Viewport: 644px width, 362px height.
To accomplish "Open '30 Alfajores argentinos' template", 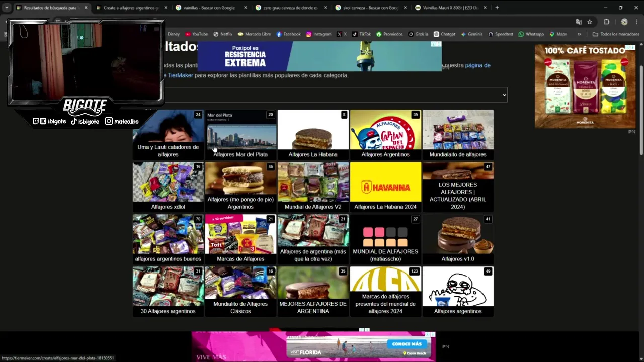I will pyautogui.click(x=168, y=291).
